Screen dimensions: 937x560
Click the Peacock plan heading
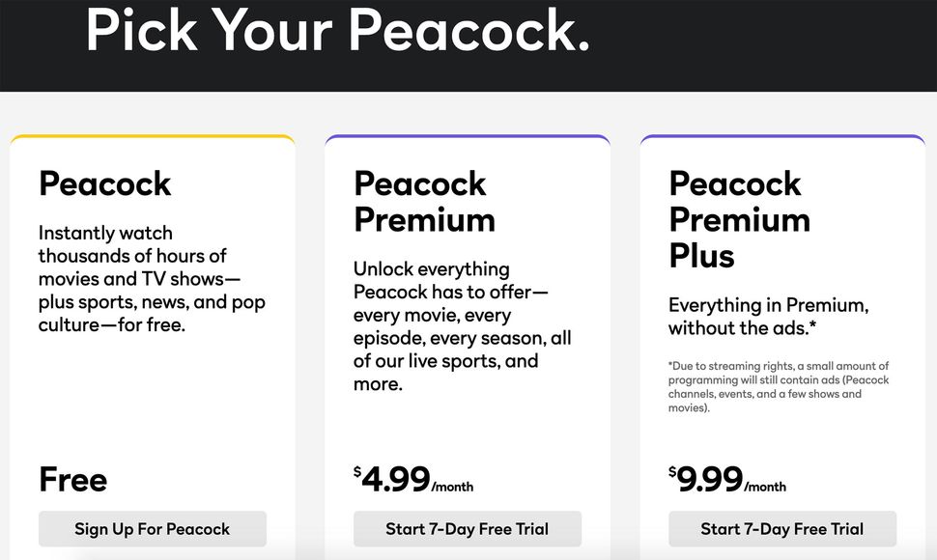104,183
